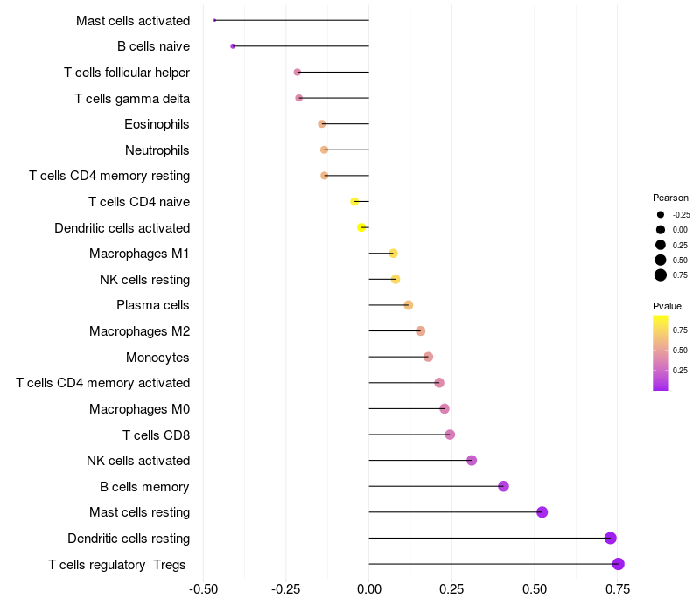Click the T cells regulatory Tregs data point

[618, 564]
